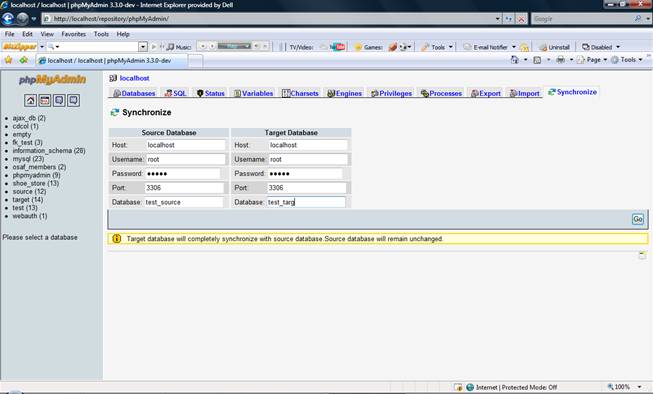Screen dimensions: 653x394
Task: Open the Favorites menu
Action: coord(73,34)
